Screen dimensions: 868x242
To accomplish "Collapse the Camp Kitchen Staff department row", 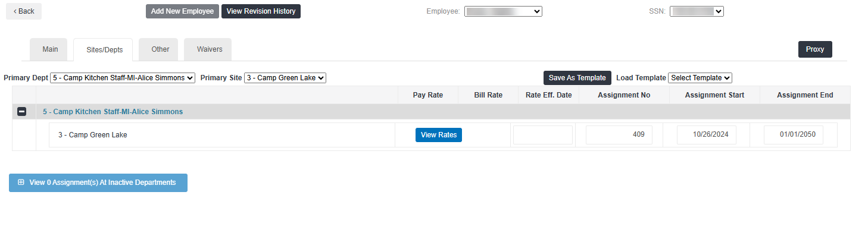I will (x=21, y=112).
